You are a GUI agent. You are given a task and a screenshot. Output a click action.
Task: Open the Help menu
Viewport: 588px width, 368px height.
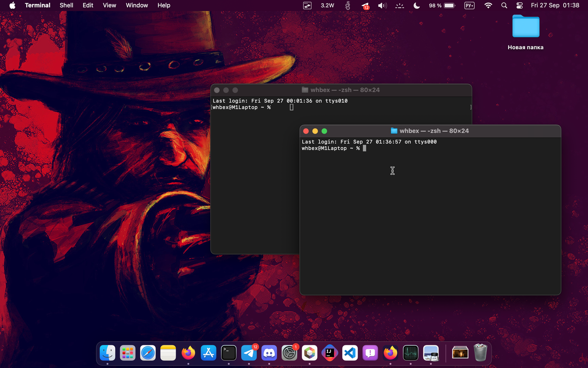(x=164, y=6)
